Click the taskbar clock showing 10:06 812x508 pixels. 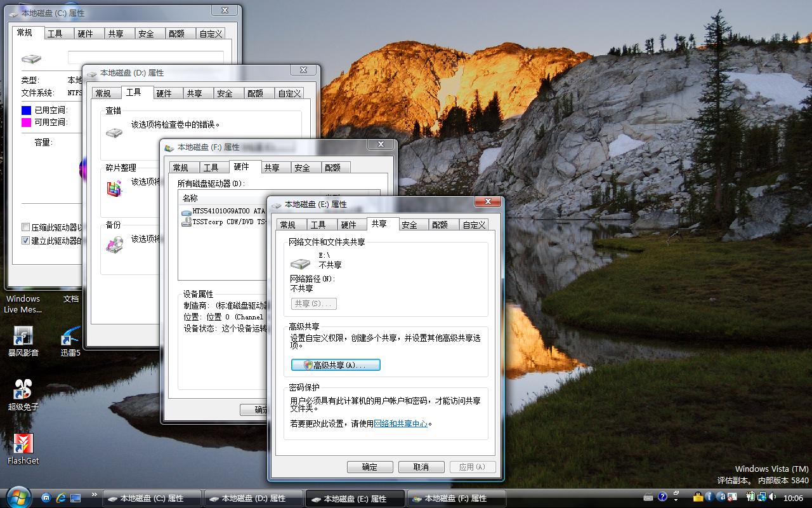[x=793, y=498]
